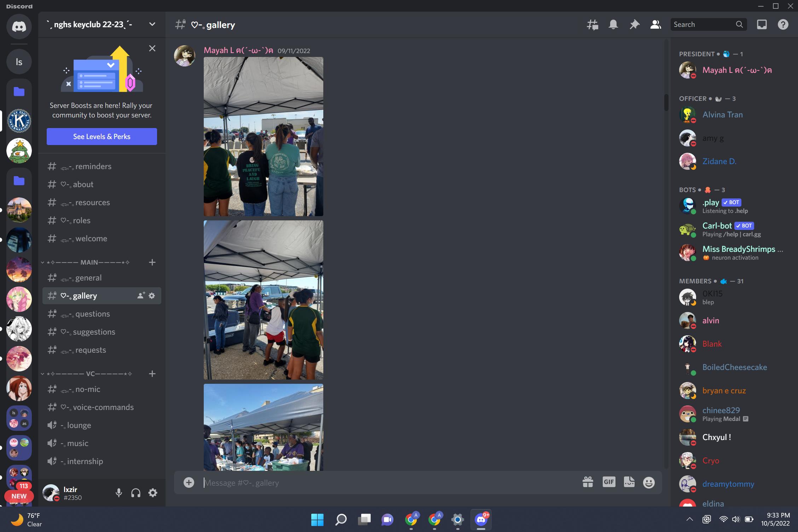Click the gift Nitro icon
Viewport: 798px width, 532px height.
tap(588, 482)
